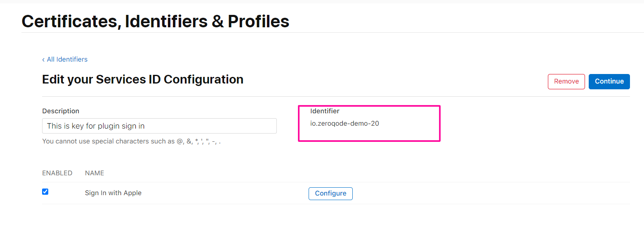644x234 pixels.
Task: Click the Description field label
Action: point(61,111)
